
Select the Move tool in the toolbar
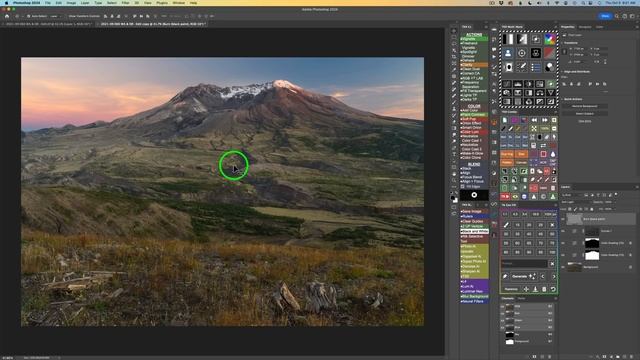tap(454, 31)
